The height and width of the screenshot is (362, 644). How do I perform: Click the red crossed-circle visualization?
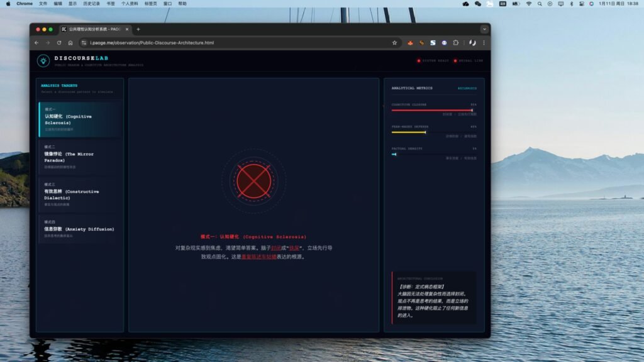[253, 181]
